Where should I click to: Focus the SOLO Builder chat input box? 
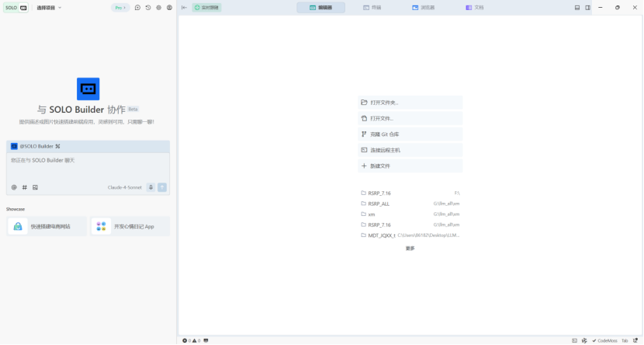[x=88, y=168]
